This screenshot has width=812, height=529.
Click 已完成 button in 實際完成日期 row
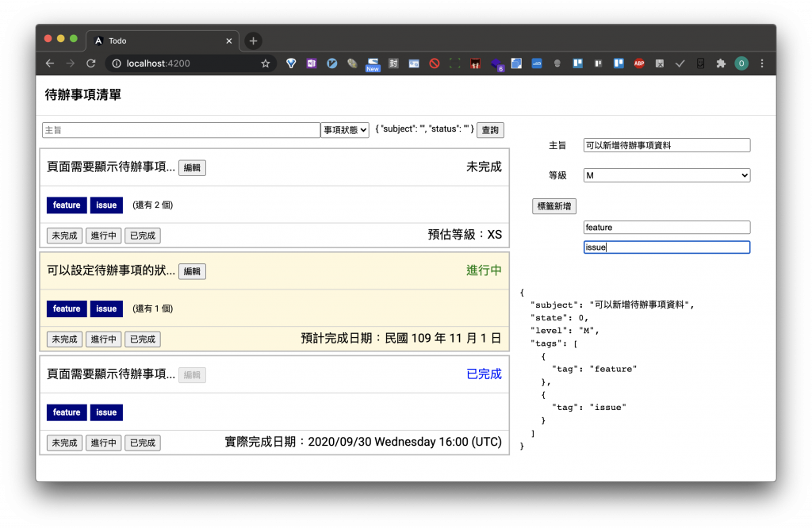point(143,443)
